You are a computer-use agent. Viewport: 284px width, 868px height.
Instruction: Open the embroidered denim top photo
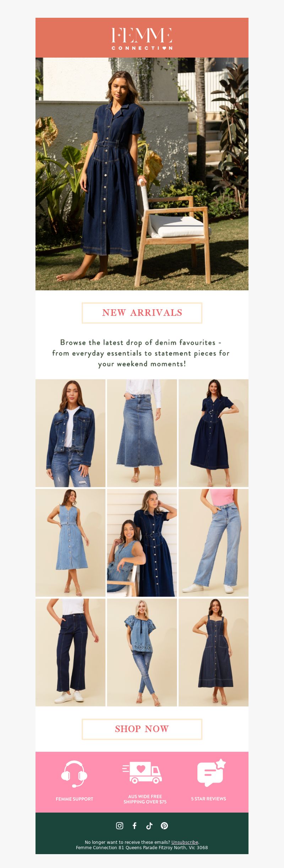click(142, 652)
